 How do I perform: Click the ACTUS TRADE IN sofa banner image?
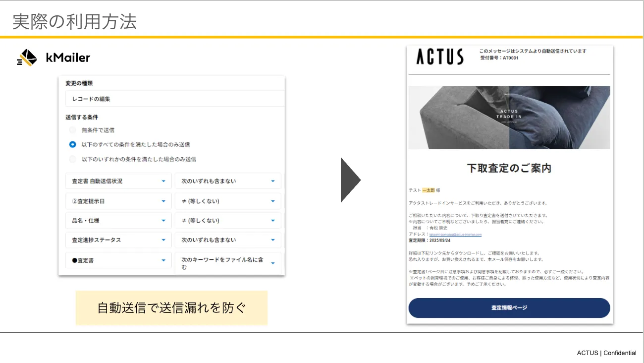tap(509, 118)
